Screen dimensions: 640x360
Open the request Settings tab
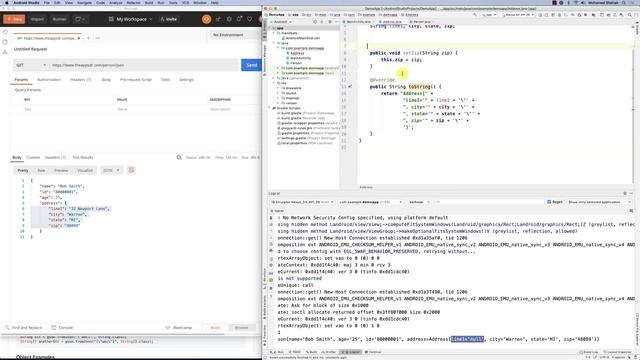(x=186, y=80)
